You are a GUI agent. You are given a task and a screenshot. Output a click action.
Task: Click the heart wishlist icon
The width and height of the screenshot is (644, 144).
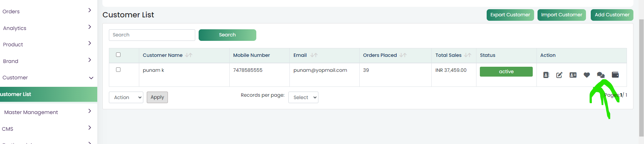[587, 75]
